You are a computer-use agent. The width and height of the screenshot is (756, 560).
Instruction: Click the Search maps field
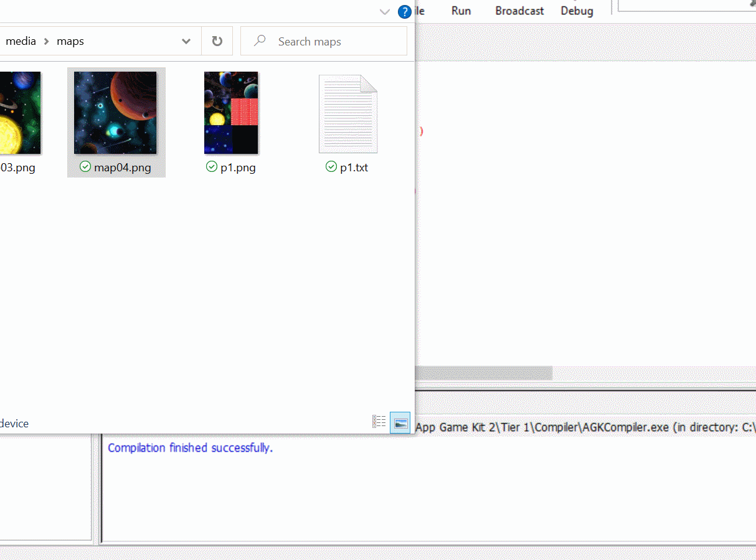point(324,41)
